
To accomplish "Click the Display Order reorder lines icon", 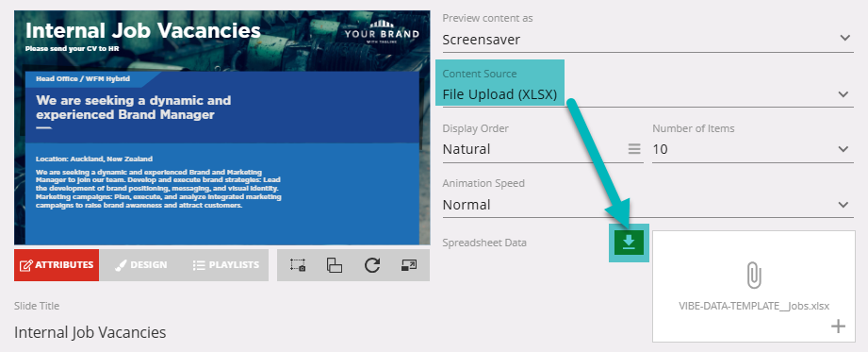I will [x=634, y=149].
